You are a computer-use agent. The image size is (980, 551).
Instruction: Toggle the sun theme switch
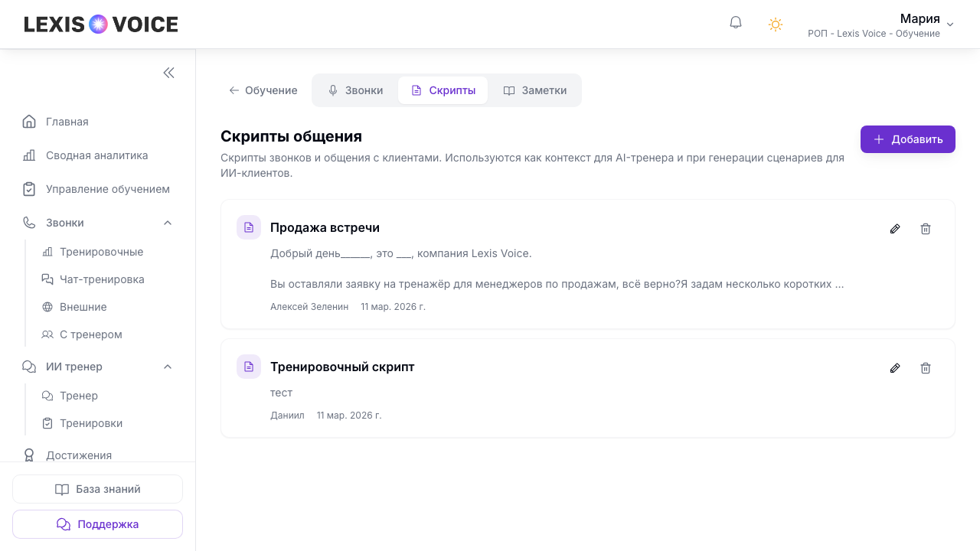point(776,24)
